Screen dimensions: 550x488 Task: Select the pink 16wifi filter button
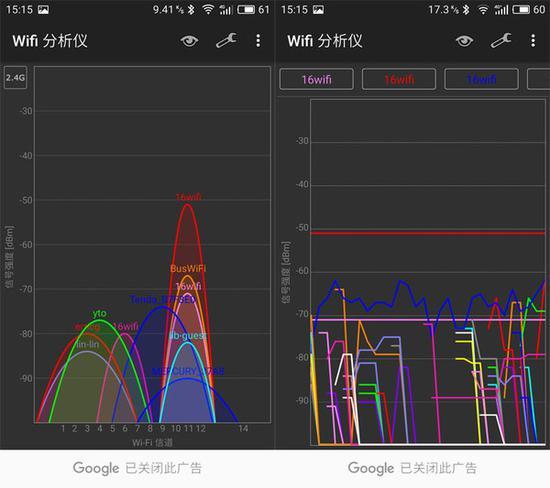pyautogui.click(x=316, y=79)
